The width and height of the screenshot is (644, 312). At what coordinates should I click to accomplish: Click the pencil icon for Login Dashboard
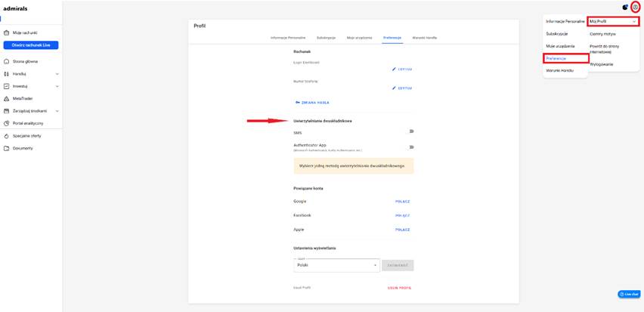point(394,69)
